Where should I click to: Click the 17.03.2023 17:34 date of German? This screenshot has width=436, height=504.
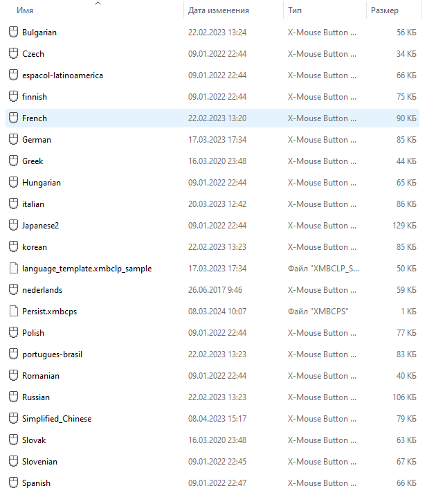pyautogui.click(x=217, y=140)
